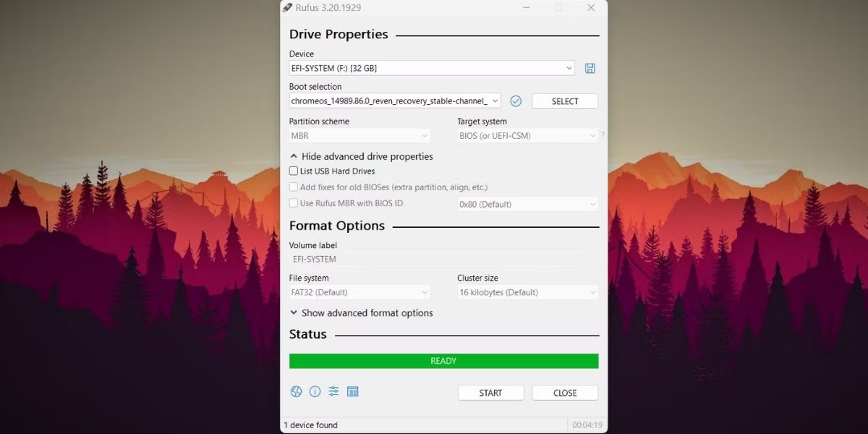Open application settings sliders icon

(x=333, y=391)
